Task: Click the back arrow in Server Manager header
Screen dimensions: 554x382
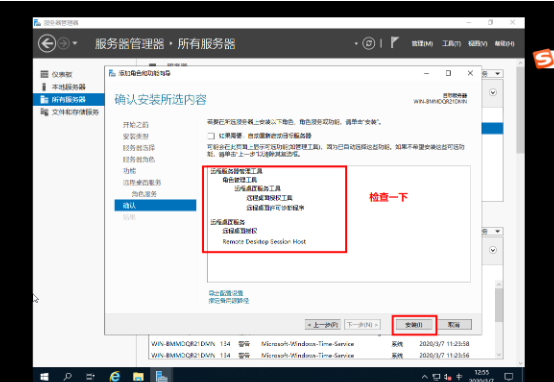Action: point(47,44)
